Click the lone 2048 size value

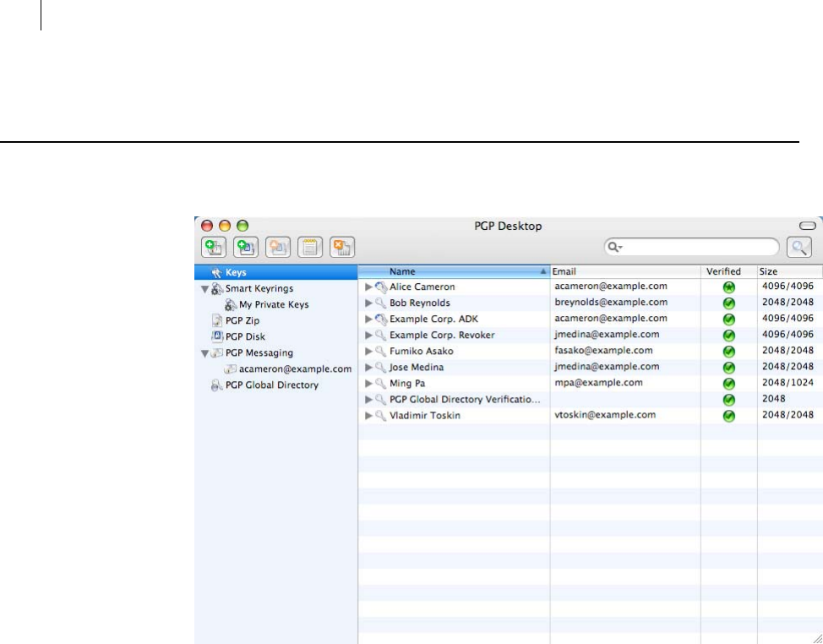(774, 399)
